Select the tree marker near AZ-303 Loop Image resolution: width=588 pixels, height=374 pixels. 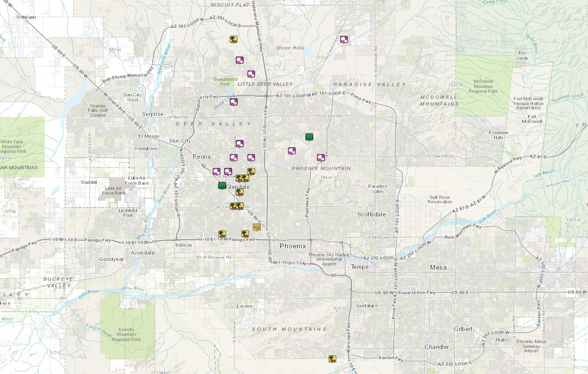[234, 39]
